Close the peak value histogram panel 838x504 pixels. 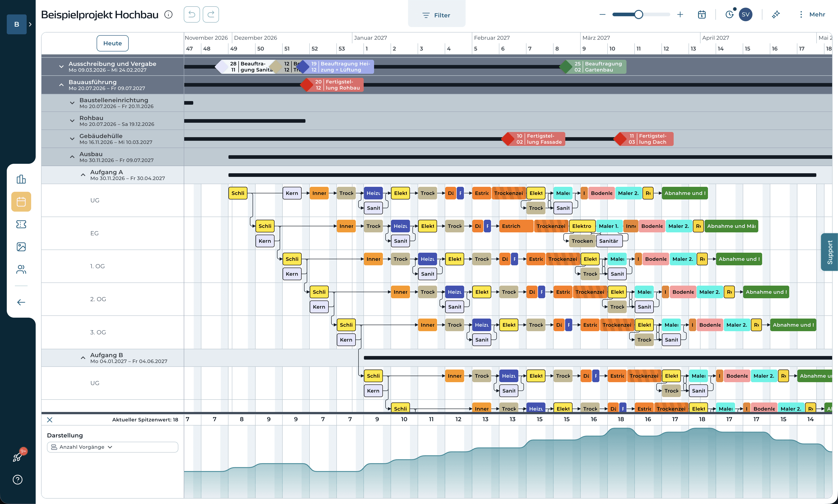(x=50, y=420)
